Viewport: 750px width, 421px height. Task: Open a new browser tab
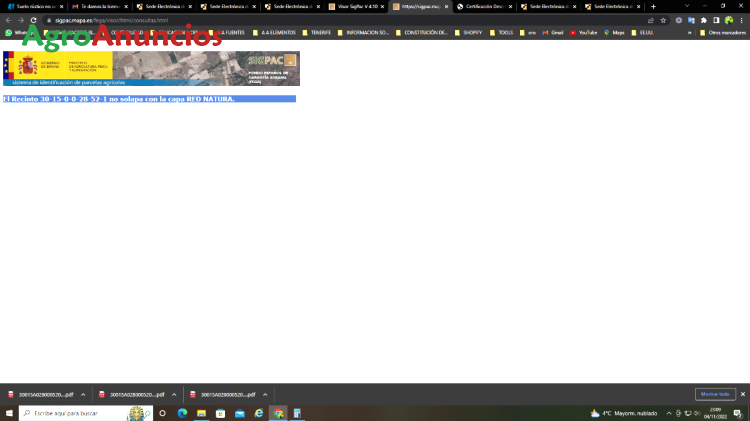tap(653, 7)
